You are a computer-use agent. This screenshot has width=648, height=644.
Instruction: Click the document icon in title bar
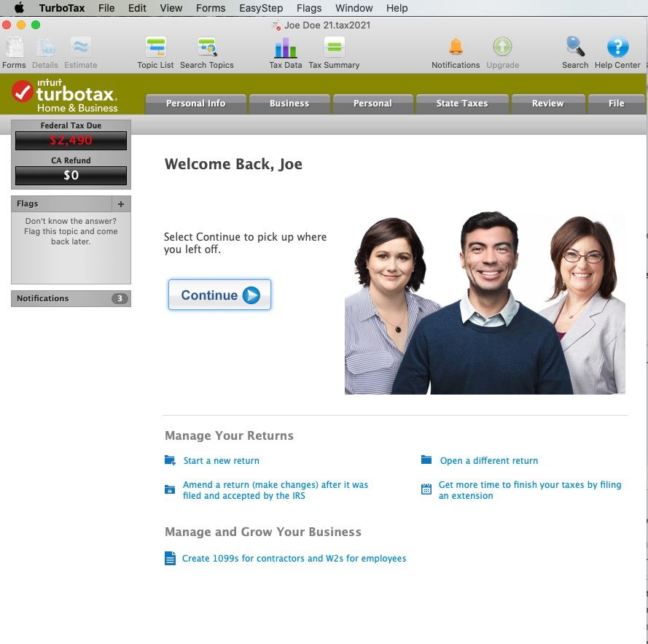276,26
